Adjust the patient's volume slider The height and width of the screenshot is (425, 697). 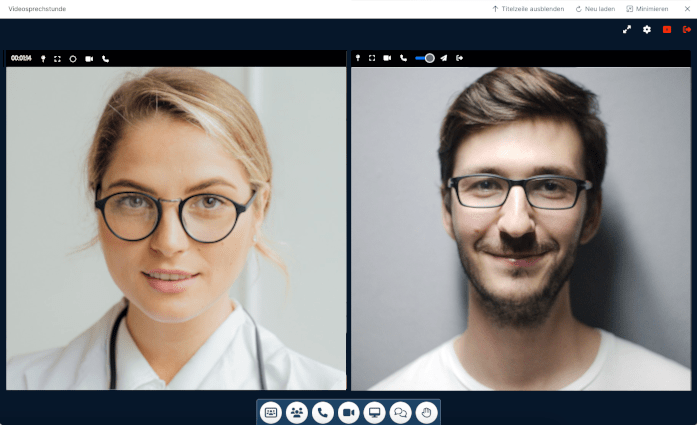click(x=425, y=58)
